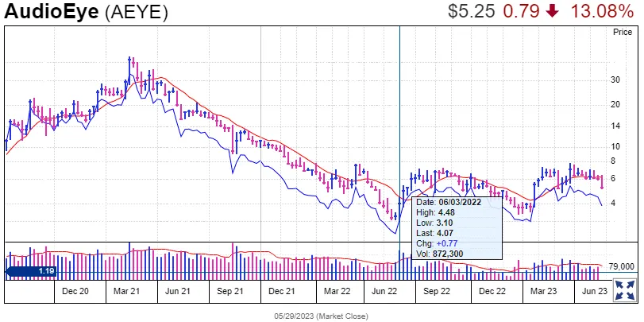Click the Dec 20 date label
Viewport: 644px width, 322px height.
(x=75, y=292)
